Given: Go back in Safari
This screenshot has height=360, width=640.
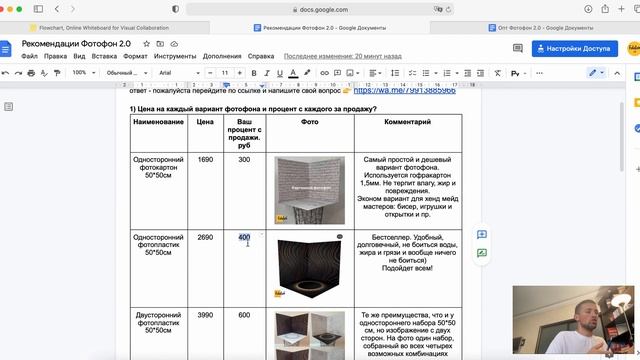Looking at the screenshot, I should coord(57,9).
